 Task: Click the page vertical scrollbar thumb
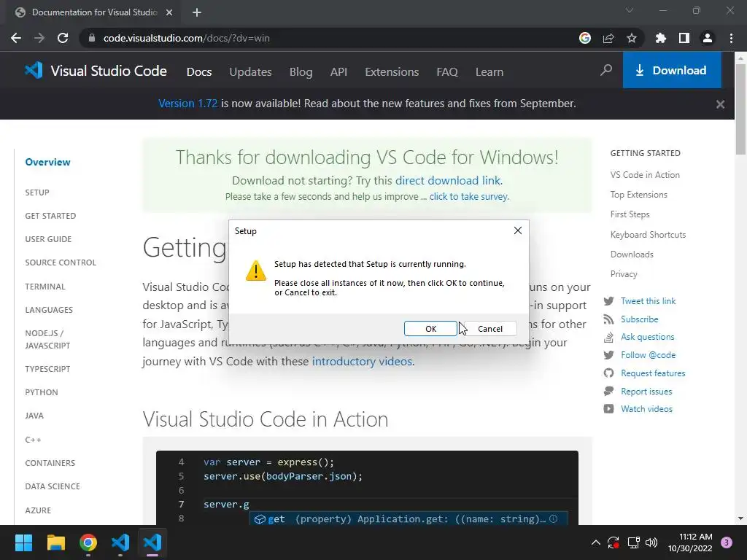(x=740, y=109)
